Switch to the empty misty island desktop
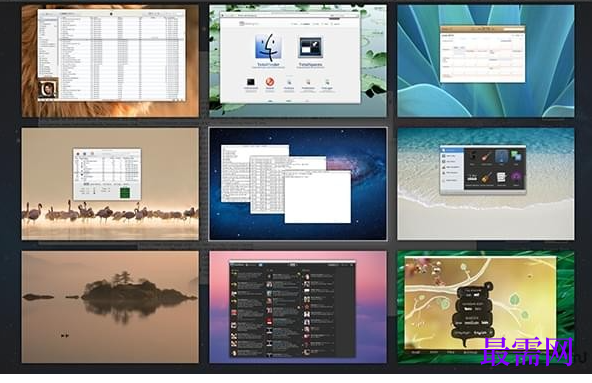Screen dimensions: 592x383 coord(110,307)
